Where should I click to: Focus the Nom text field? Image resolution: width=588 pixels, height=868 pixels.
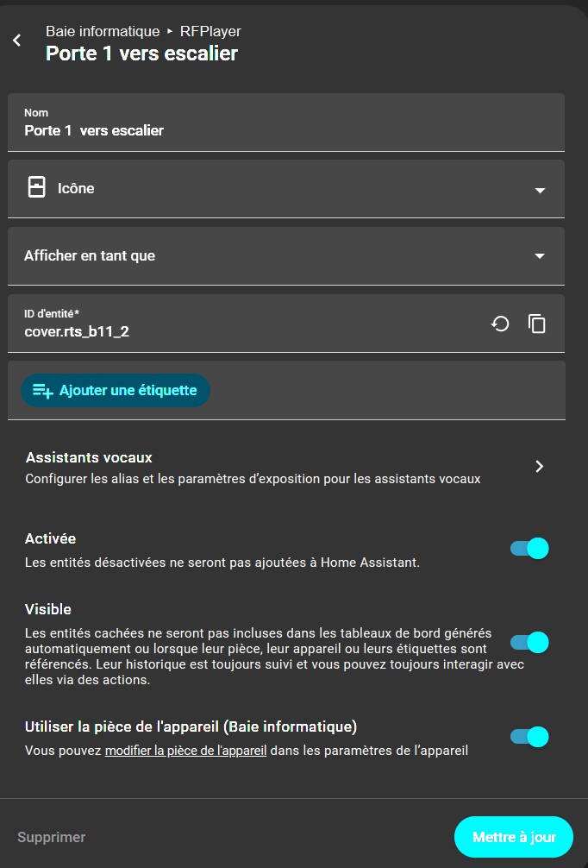[286, 123]
